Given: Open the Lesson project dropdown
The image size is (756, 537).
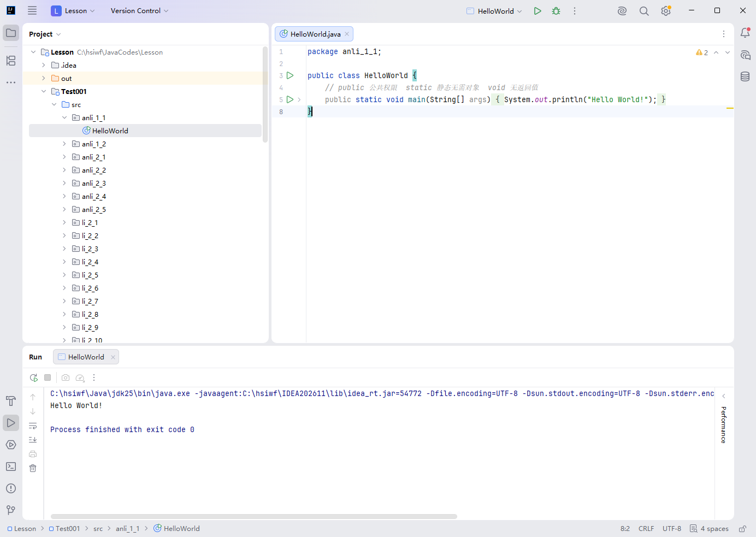Looking at the screenshot, I should tap(73, 11).
